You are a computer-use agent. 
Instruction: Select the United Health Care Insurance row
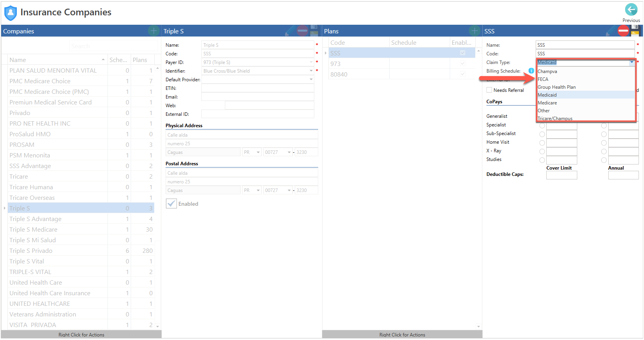pyautogui.click(x=81, y=293)
